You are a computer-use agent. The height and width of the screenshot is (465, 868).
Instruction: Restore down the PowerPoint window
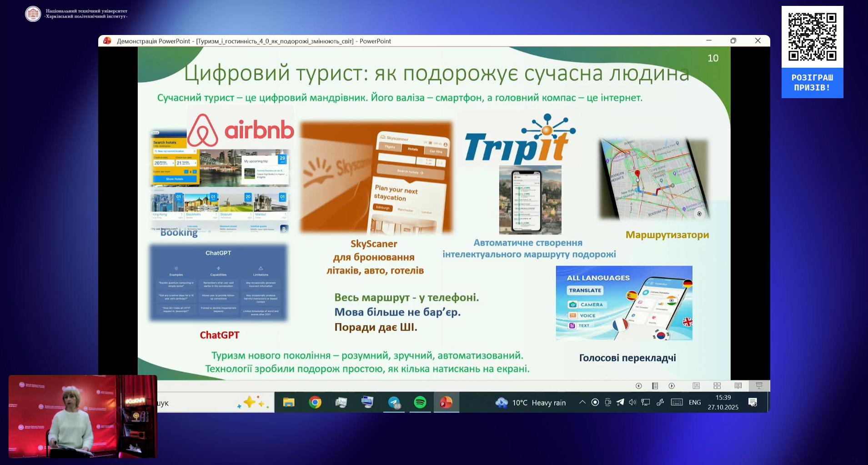[x=733, y=40]
